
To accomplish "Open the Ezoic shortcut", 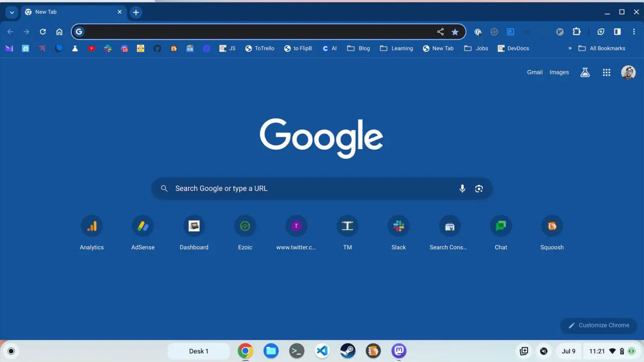I will [x=245, y=233].
